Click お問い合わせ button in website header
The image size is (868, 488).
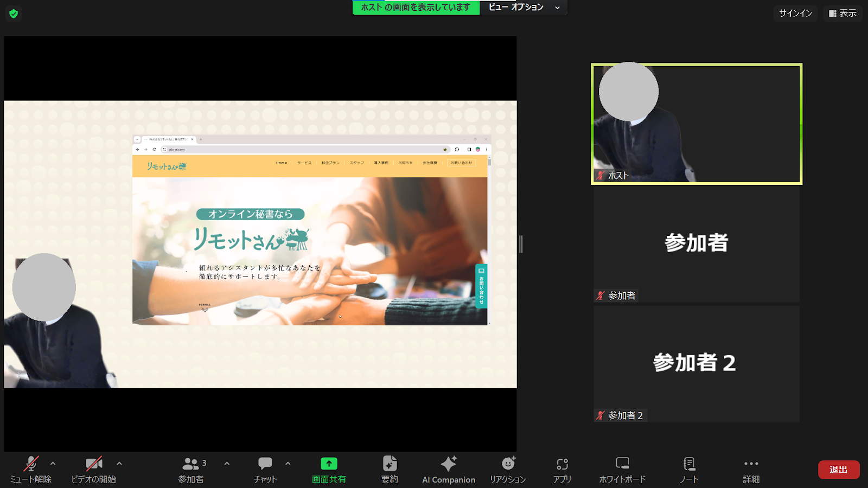click(x=462, y=163)
